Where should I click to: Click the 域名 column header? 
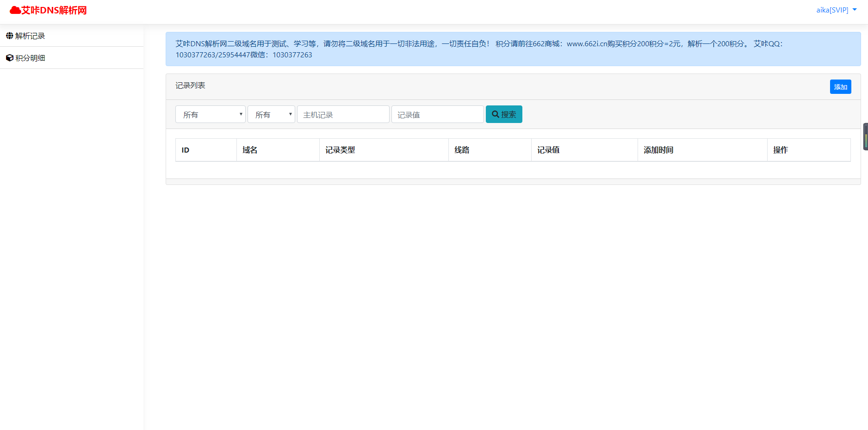249,150
